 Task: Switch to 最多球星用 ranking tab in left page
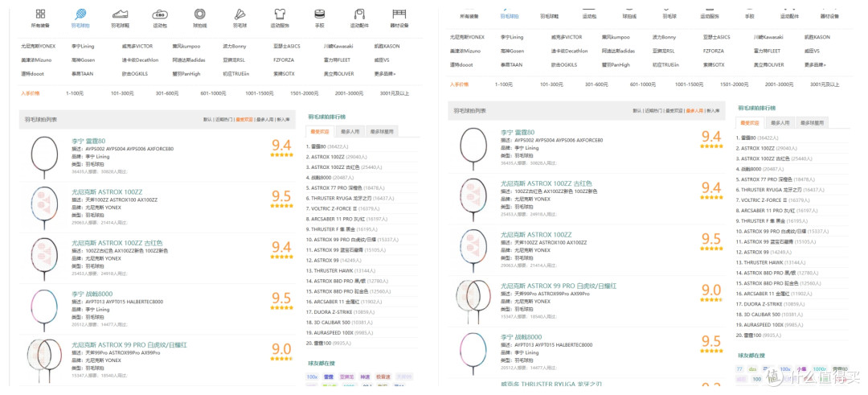[x=382, y=131]
